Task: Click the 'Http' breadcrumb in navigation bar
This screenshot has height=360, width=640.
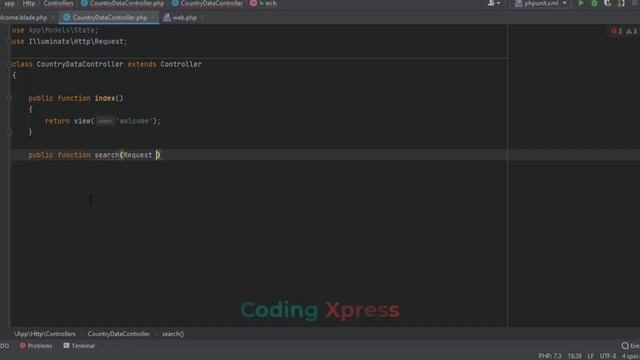Action: click(29, 3)
